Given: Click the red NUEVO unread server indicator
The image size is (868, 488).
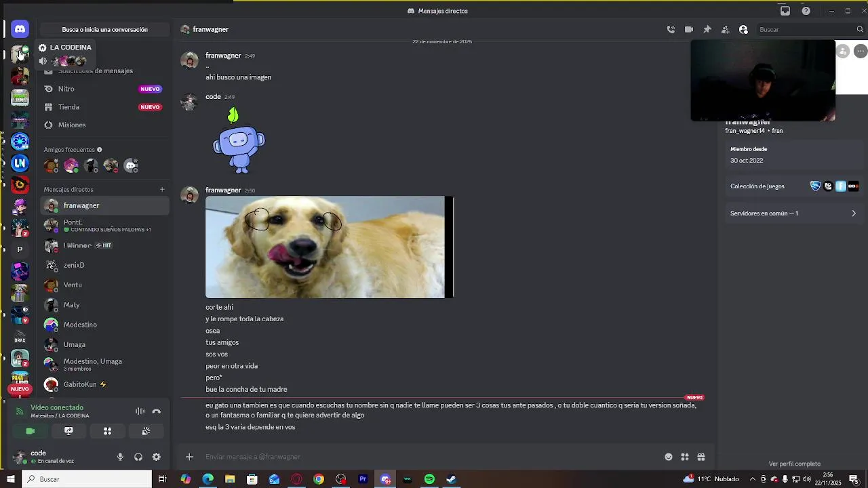Looking at the screenshot, I should tap(20, 389).
